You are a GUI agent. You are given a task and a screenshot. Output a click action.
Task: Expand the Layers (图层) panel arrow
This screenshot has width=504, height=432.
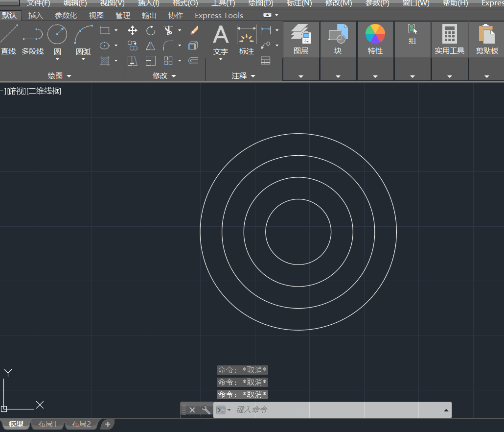[301, 76]
